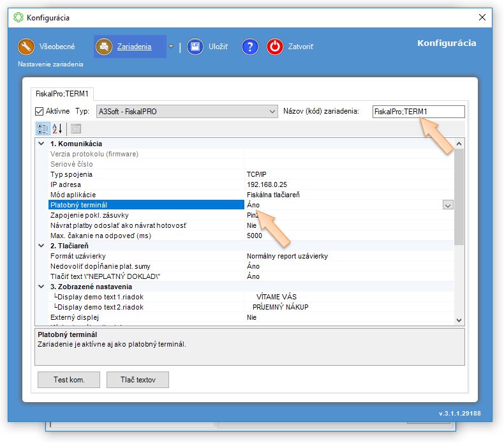
Task: Click the Uložiť floppy disk icon
Action: 195,47
